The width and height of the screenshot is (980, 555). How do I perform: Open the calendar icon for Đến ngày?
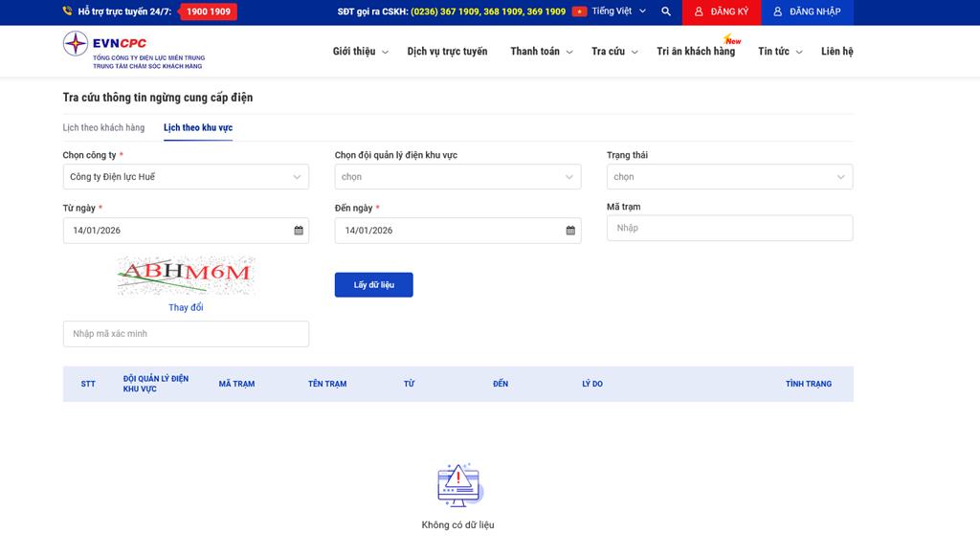570,231
